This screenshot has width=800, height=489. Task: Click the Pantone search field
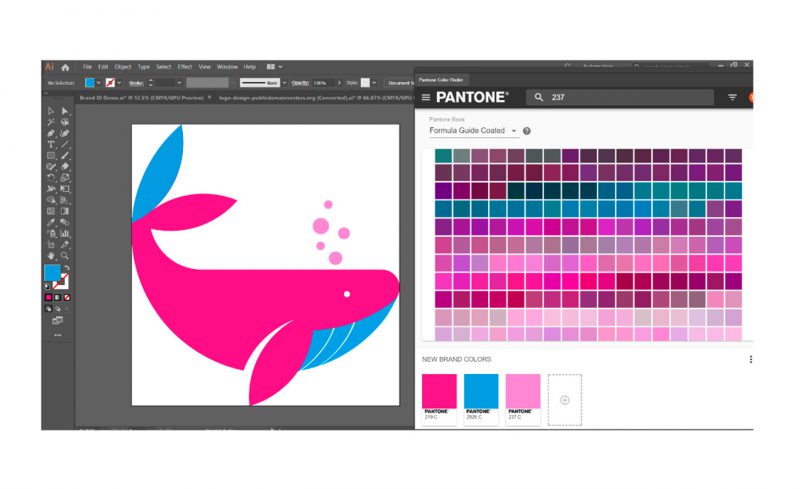620,97
